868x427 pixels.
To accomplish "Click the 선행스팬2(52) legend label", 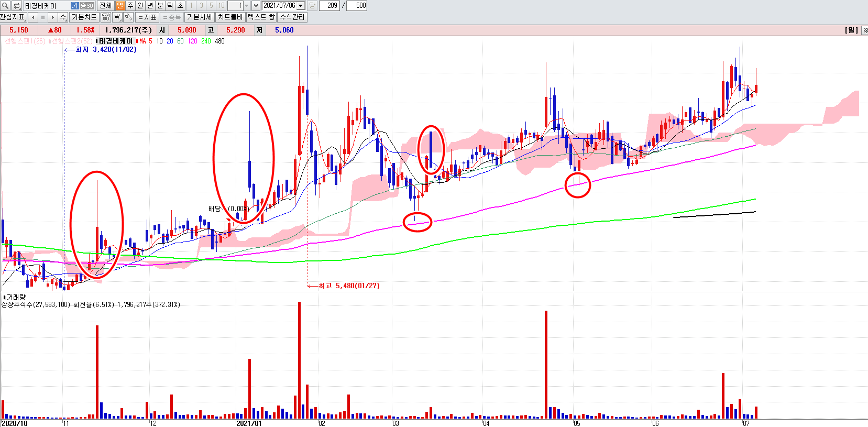I will tap(72, 41).
